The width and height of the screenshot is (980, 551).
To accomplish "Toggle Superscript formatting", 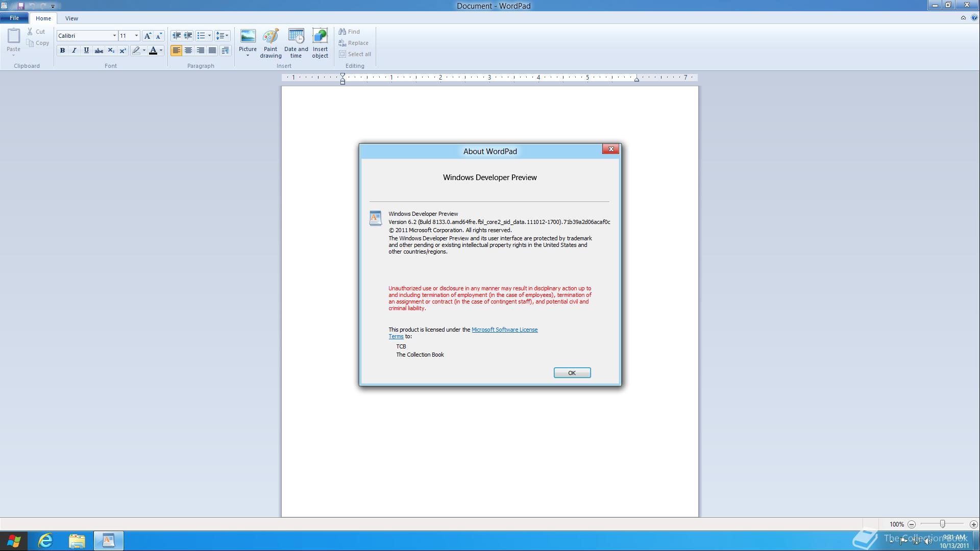I will 122,51.
